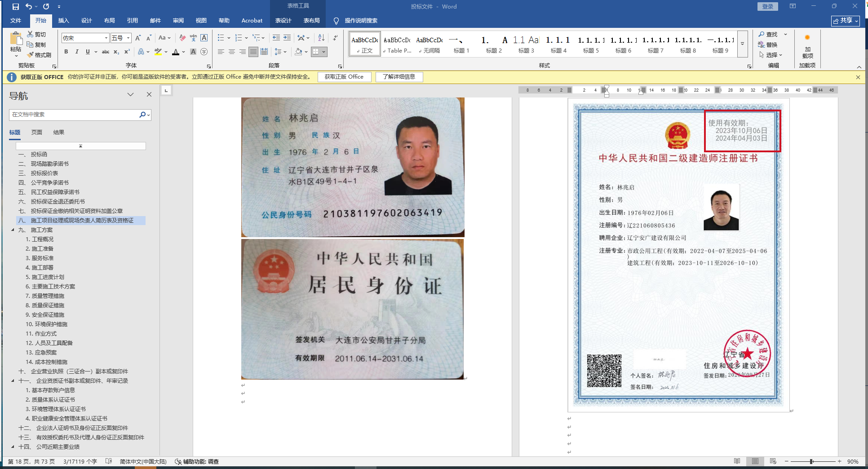
Task: Undo the last action in the title bar
Action: [29, 7]
